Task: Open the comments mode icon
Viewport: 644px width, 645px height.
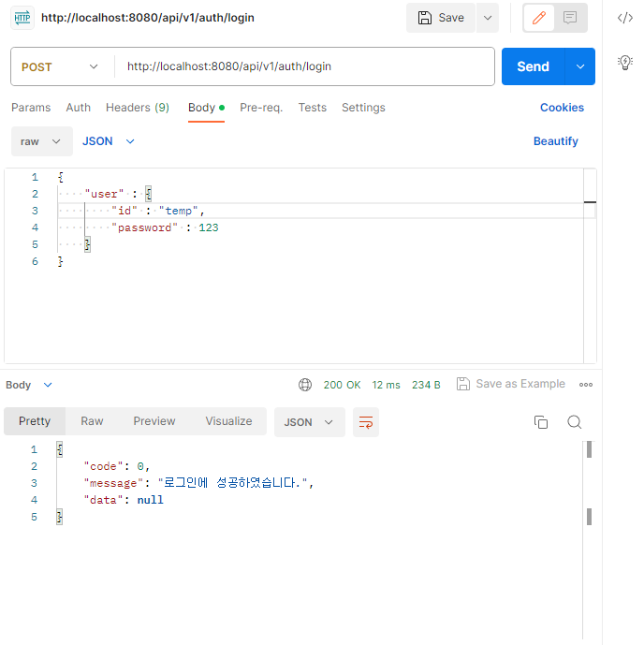Action: tap(570, 18)
